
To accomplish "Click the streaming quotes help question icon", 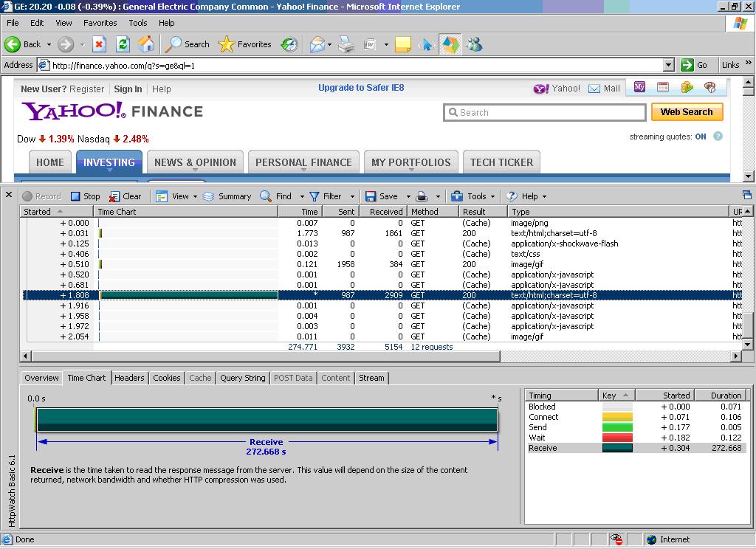I will (718, 137).
